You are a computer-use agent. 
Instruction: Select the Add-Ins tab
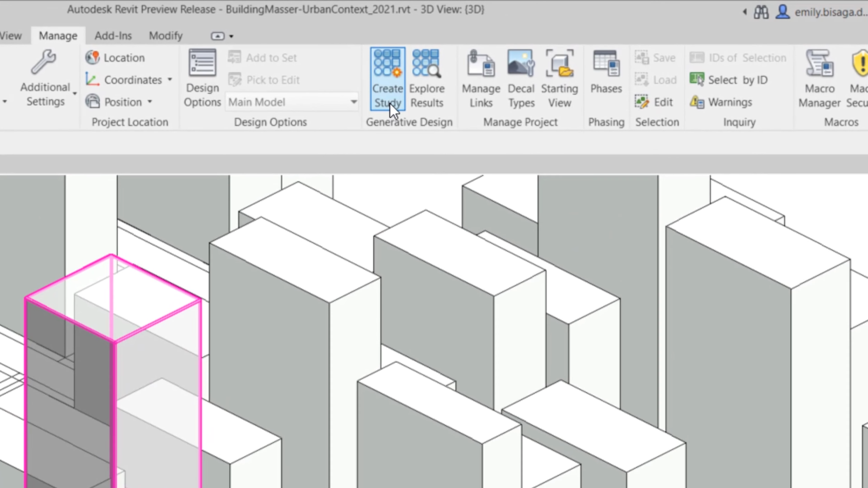(112, 36)
